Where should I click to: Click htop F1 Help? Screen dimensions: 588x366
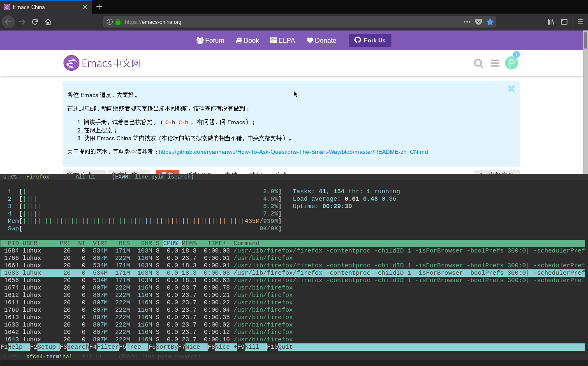click(15, 347)
